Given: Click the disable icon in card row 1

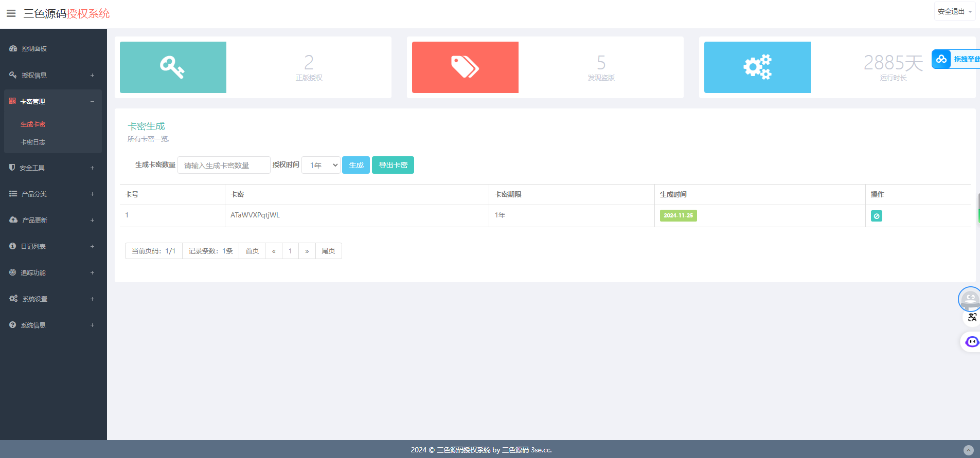Looking at the screenshot, I should coord(876,216).
